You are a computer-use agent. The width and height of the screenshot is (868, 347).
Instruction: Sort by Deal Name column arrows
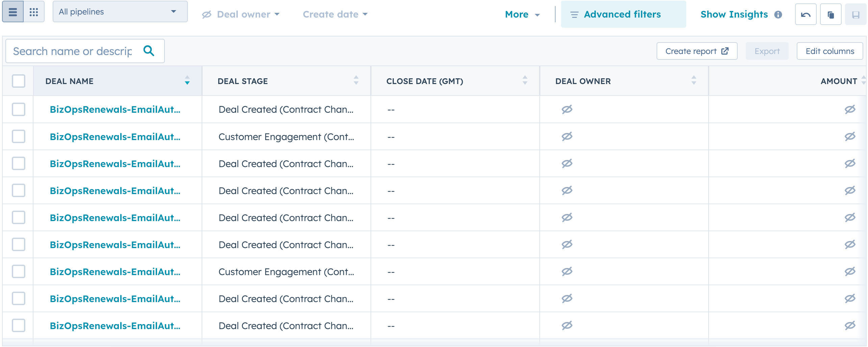pos(187,80)
